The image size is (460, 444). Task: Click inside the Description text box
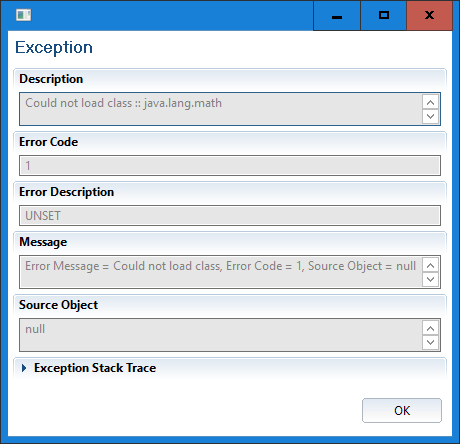tap(221, 109)
